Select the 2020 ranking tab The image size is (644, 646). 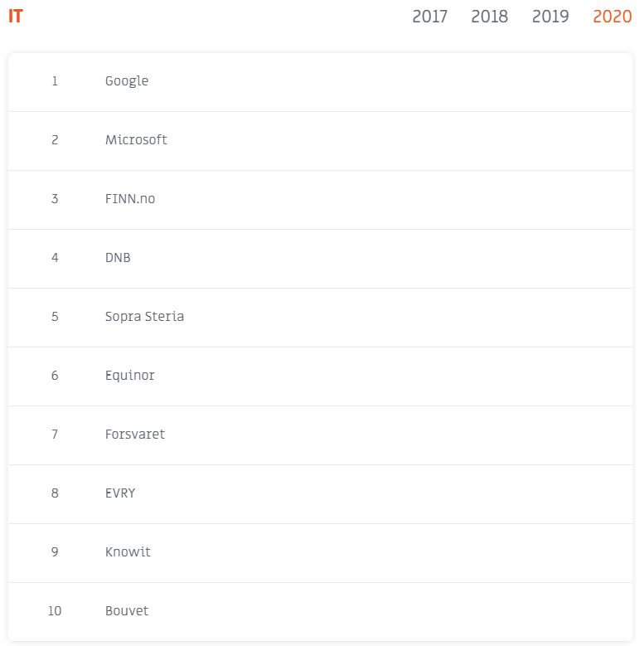[612, 17]
